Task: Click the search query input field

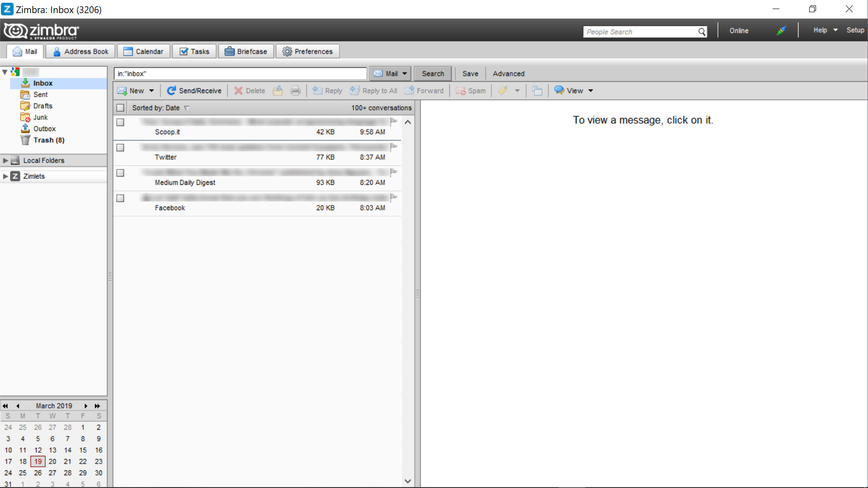Action: coord(240,74)
